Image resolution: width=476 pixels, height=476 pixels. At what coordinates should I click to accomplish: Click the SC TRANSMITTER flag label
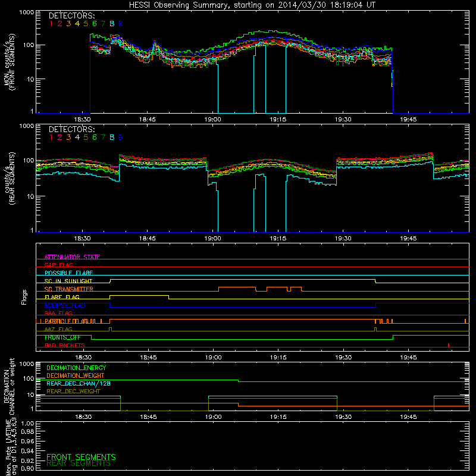(69, 289)
